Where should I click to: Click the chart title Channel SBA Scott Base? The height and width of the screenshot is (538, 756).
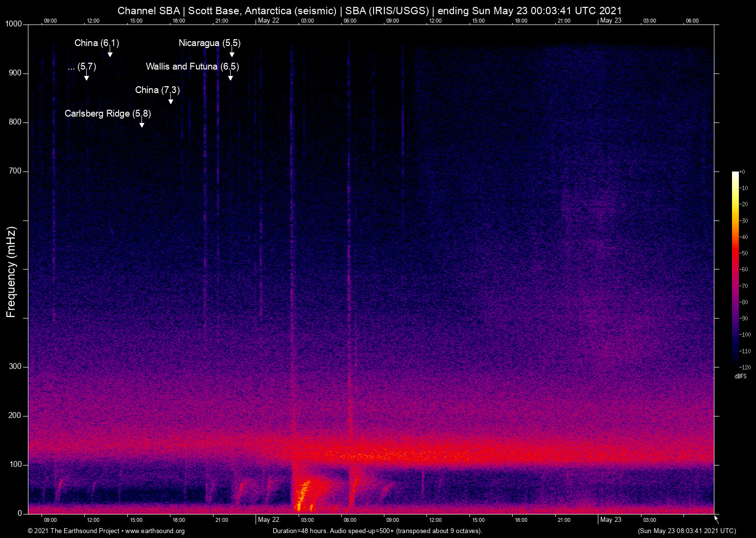tap(370, 11)
